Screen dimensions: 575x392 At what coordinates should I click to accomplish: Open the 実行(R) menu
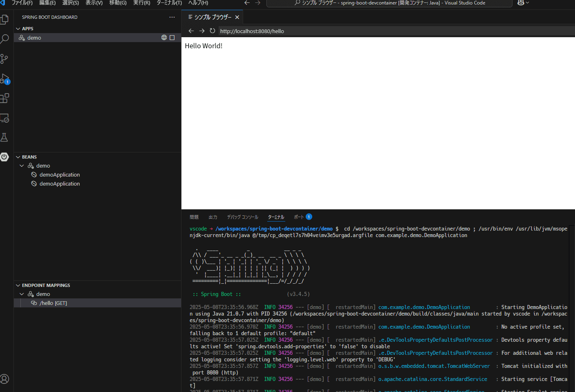click(x=141, y=3)
